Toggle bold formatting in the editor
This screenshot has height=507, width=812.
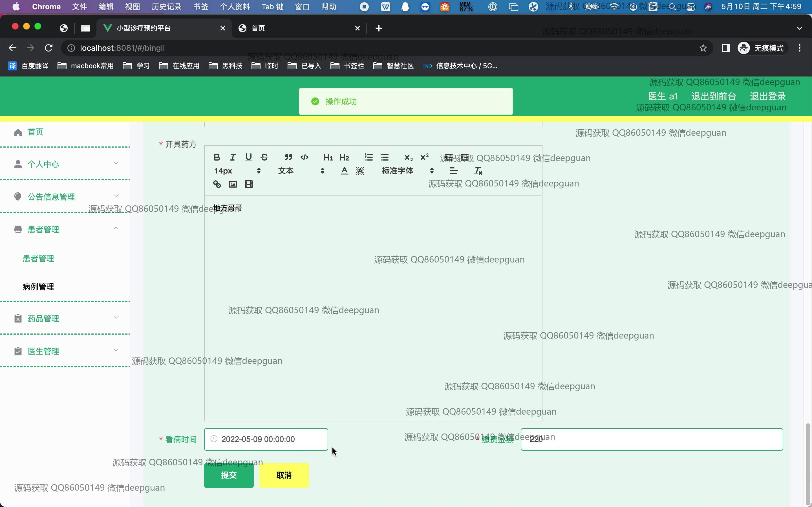(x=217, y=157)
